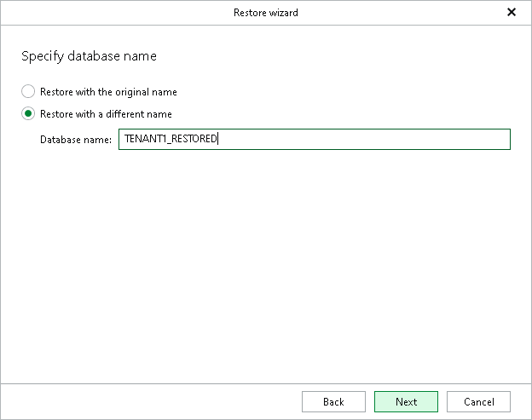This screenshot has height=420, width=532.
Task: Click the 'Restore with a different name' label text
Action: (106, 113)
